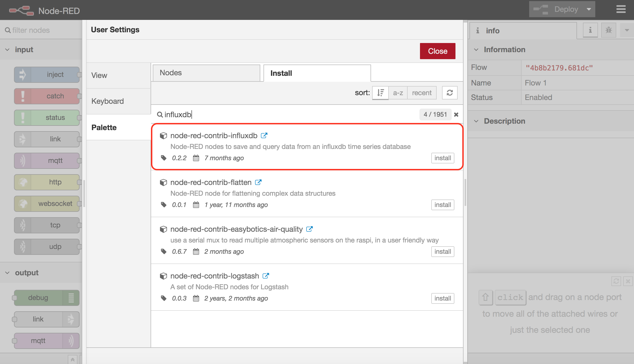Select the debug output node
This screenshot has height=364, width=634.
(x=47, y=298)
